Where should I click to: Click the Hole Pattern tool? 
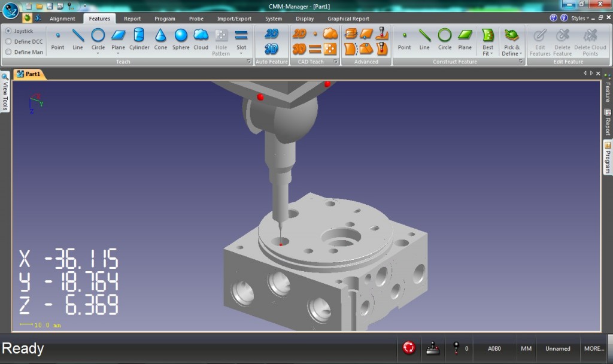[221, 43]
